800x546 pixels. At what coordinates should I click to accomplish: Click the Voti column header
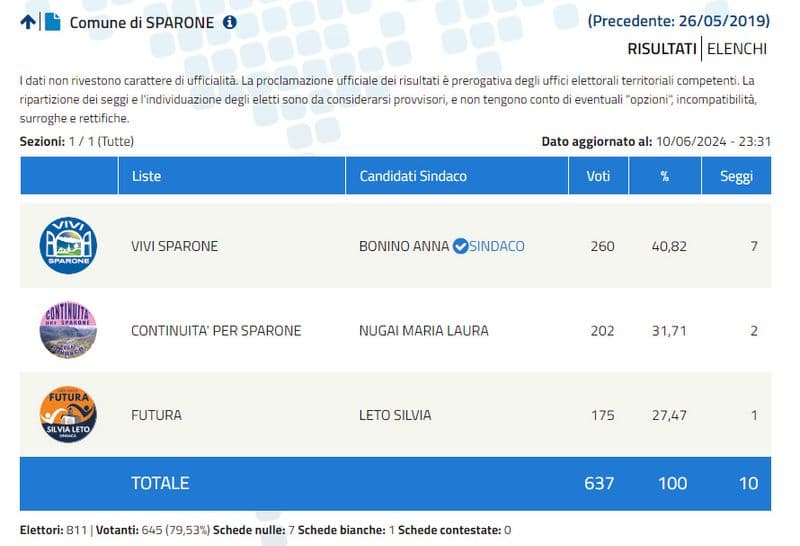point(598,176)
